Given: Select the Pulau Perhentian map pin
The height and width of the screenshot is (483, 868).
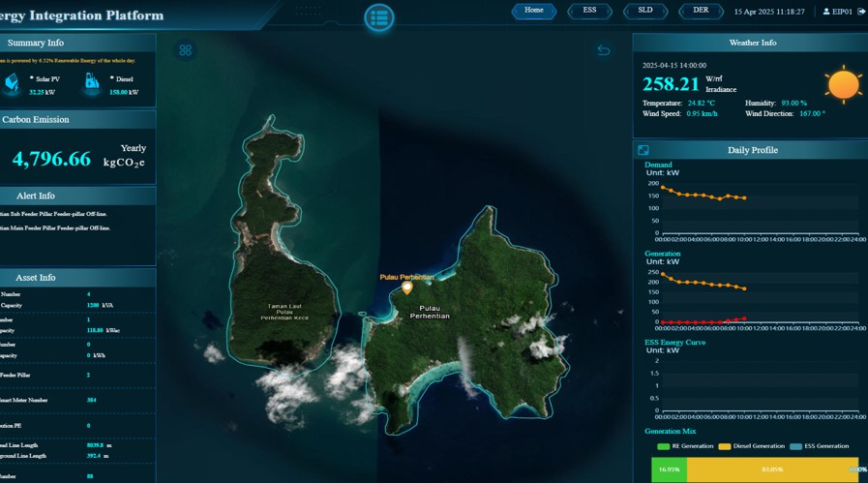Looking at the screenshot, I should (407, 287).
